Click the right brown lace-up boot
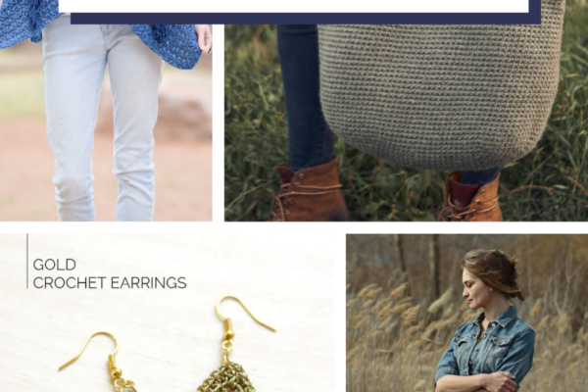 (x=474, y=197)
